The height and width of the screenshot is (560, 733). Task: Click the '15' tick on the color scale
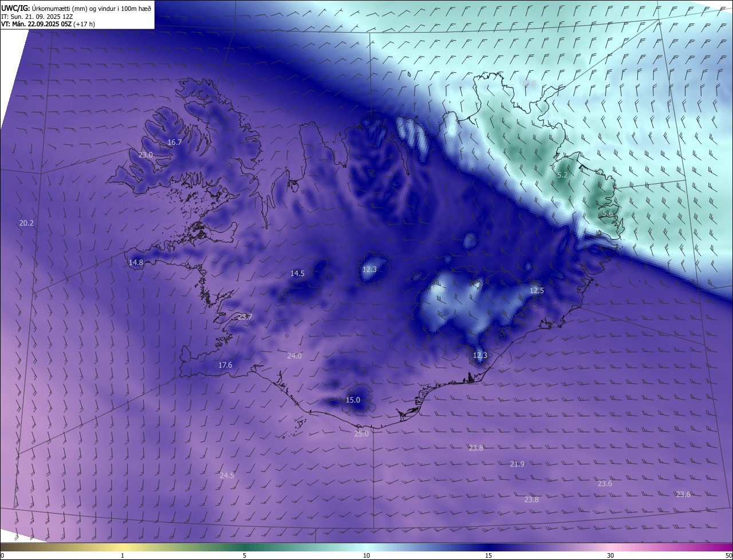(488, 555)
